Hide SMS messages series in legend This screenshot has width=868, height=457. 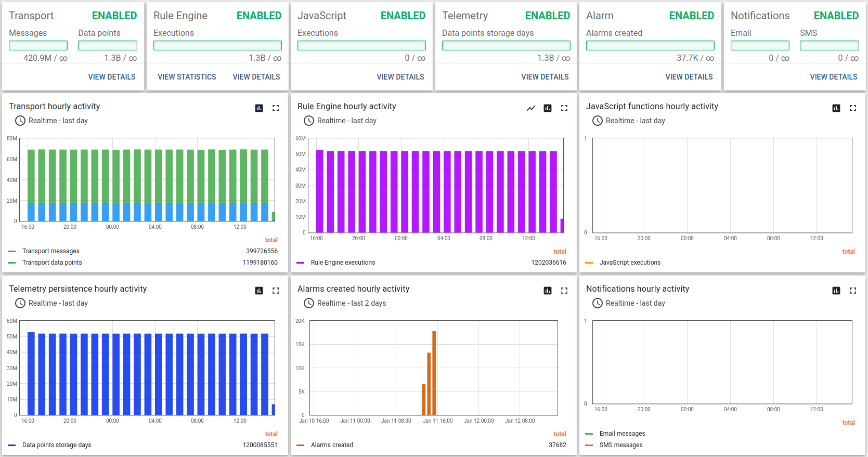tap(621, 445)
